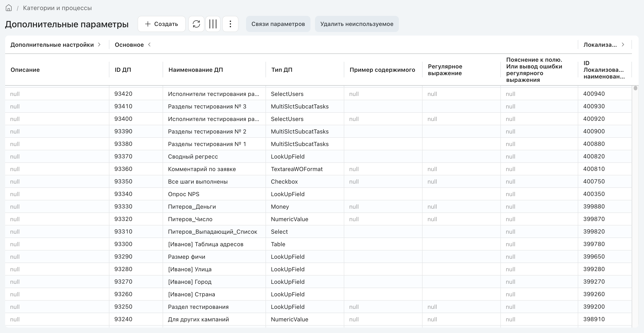Click [Иванов] Улица cell

[x=214, y=269]
